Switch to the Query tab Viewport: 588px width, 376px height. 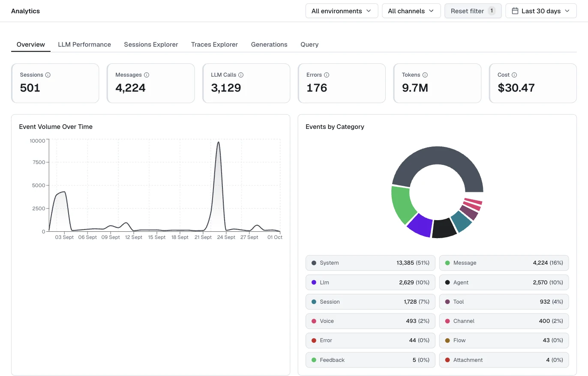(x=309, y=45)
